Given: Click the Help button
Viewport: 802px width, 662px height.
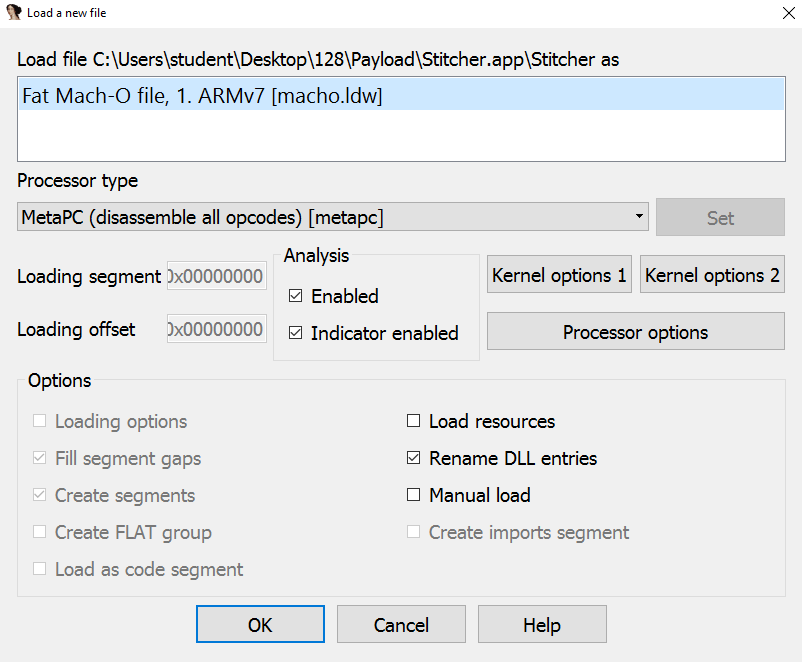Looking at the screenshot, I should tap(542, 625).
